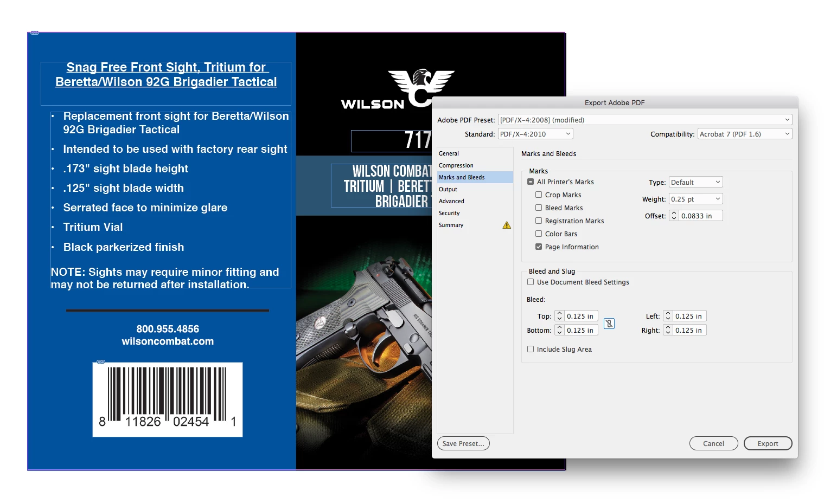Click the Offset value field
The image size is (824, 504).
pos(700,216)
